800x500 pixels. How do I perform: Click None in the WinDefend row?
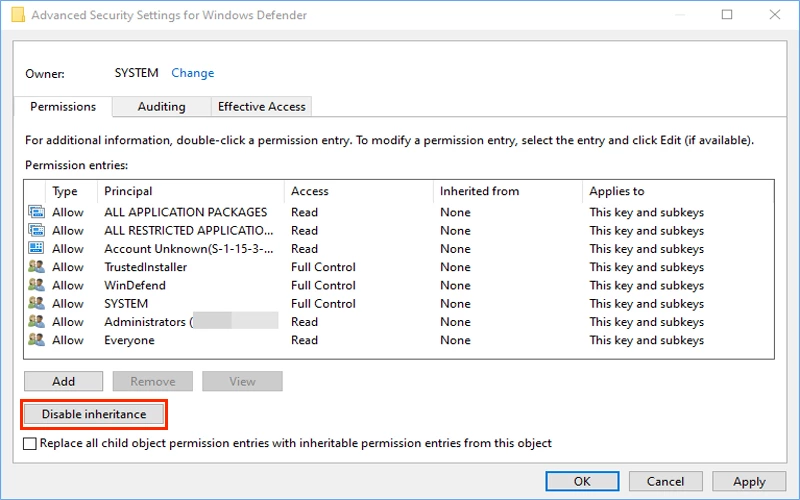point(455,285)
